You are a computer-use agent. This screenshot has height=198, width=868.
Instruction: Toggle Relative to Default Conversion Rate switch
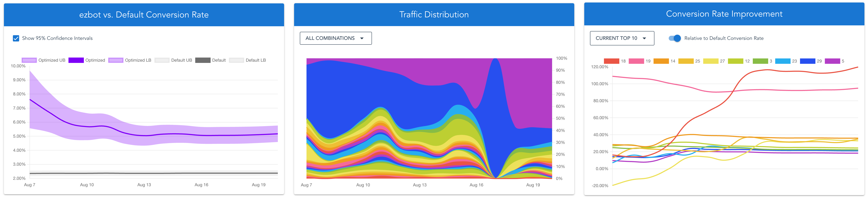[675, 38]
